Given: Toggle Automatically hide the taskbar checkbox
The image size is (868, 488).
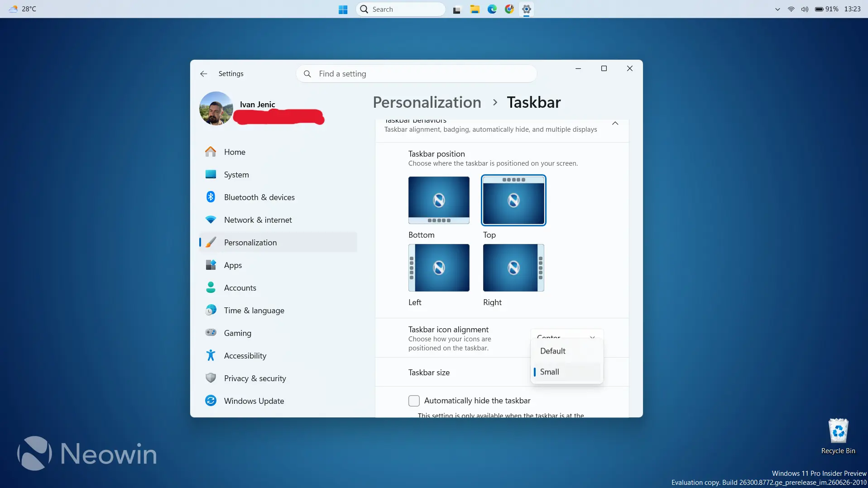Looking at the screenshot, I should click(x=414, y=401).
